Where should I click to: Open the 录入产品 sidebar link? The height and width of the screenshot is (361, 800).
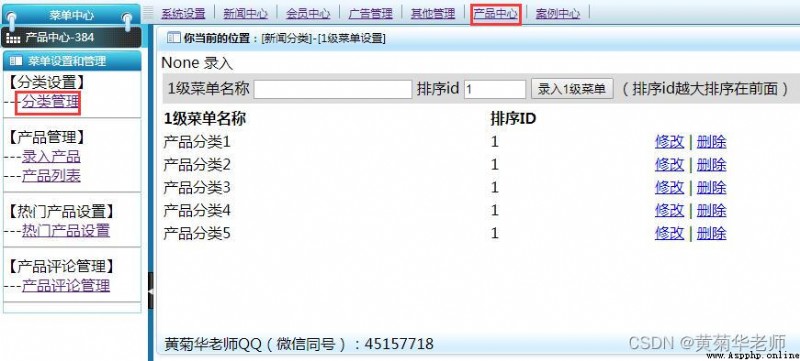coord(51,157)
